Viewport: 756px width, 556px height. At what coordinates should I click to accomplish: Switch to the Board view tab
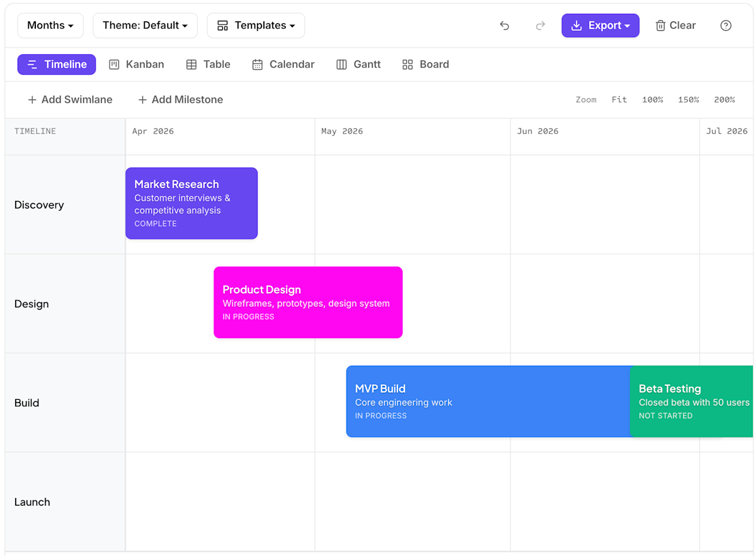click(426, 64)
